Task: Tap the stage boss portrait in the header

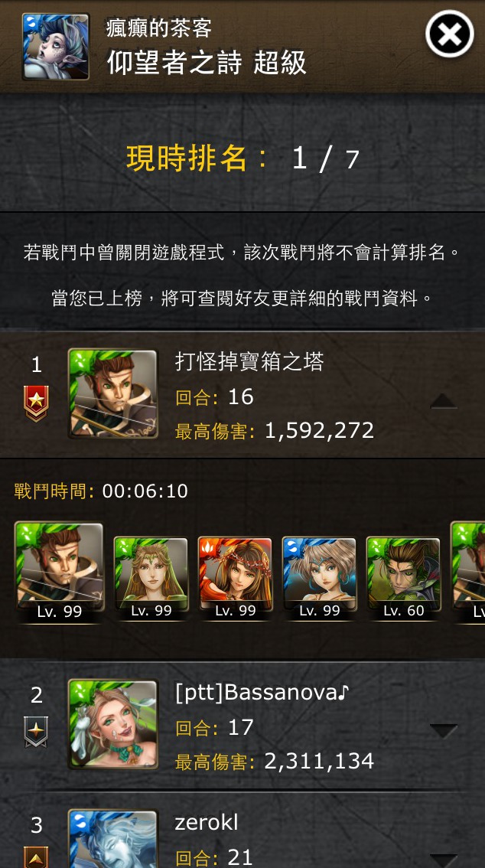Action: point(56,47)
